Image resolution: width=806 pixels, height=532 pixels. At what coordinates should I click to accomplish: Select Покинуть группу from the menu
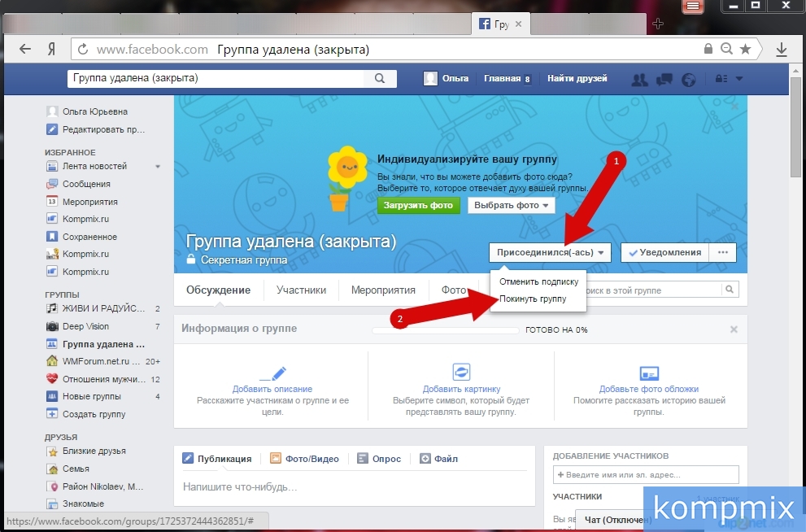533,299
